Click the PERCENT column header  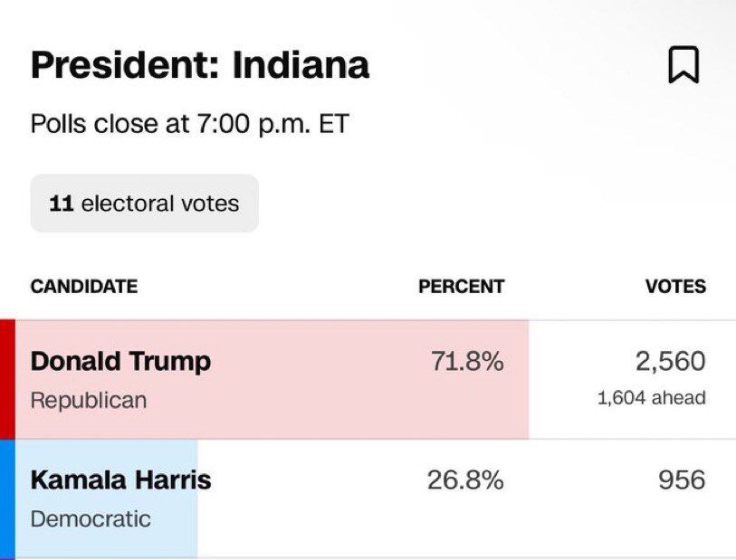click(461, 287)
